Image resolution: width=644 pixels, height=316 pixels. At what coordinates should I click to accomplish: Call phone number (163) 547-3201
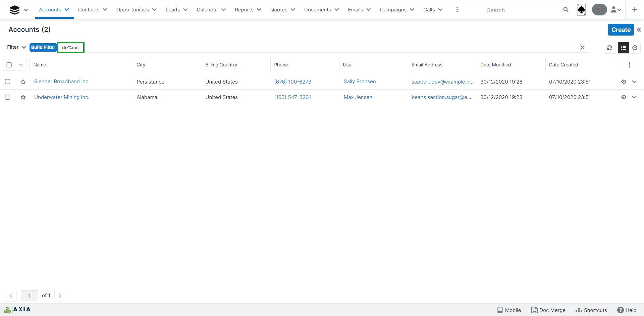pos(292,97)
